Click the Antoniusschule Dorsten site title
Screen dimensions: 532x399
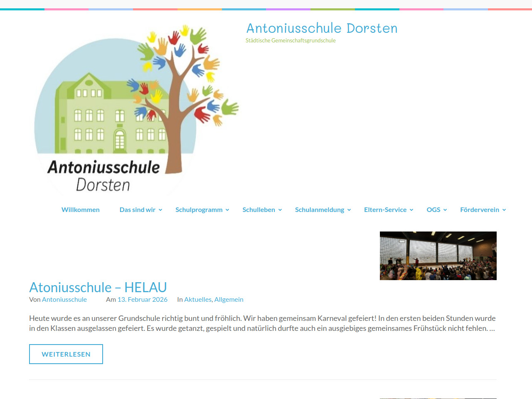[x=322, y=28]
